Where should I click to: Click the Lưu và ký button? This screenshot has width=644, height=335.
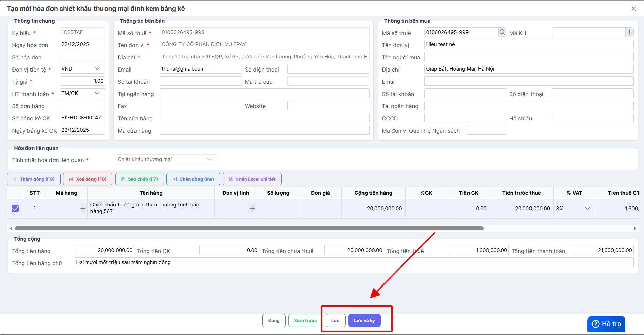364,320
